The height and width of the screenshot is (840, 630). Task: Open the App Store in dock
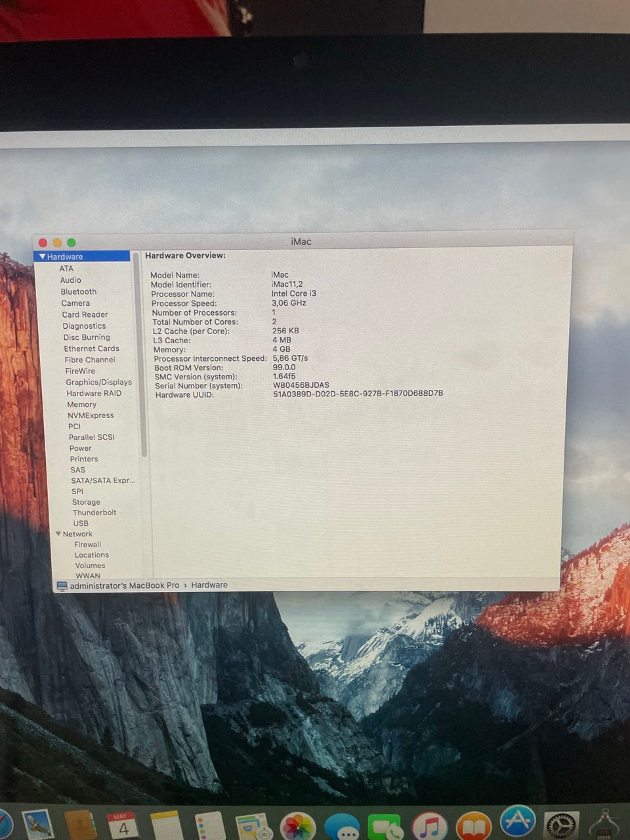[518, 822]
